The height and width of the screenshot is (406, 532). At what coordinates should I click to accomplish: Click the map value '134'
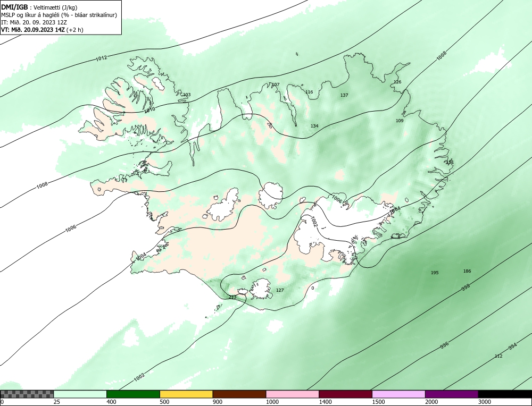[x=314, y=126]
